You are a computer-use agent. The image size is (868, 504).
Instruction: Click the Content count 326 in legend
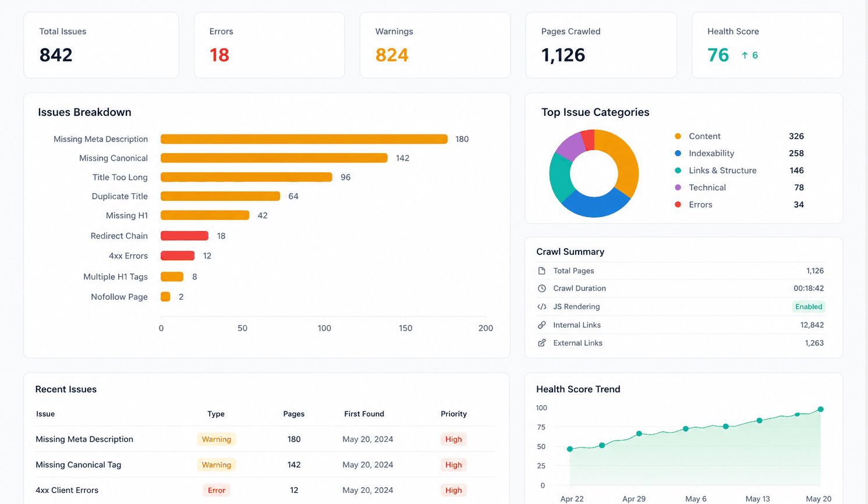[x=796, y=136]
